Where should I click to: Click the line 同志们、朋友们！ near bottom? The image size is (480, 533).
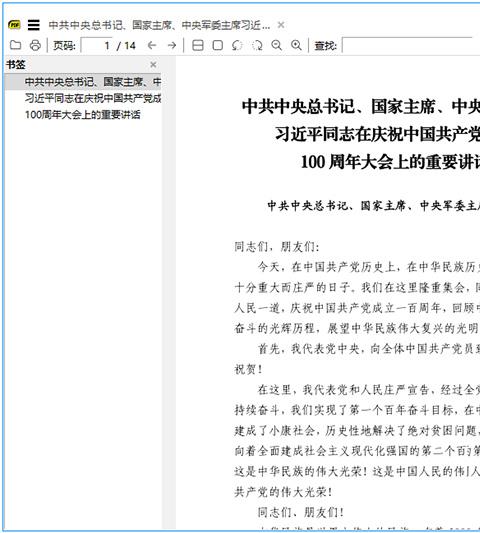(x=301, y=512)
